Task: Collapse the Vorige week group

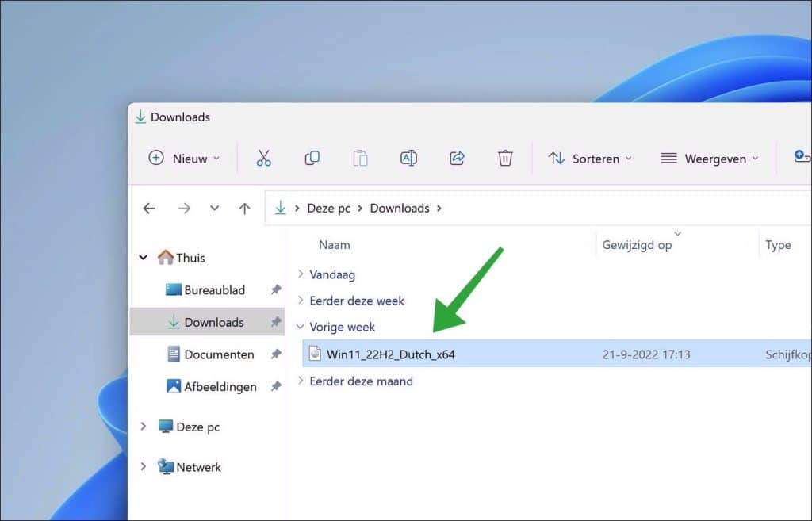Action: (300, 327)
